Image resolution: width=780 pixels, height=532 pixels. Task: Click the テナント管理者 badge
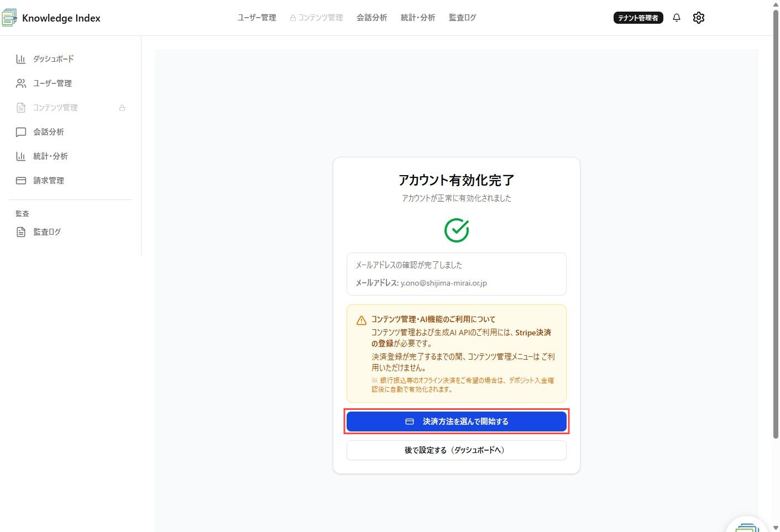pyautogui.click(x=638, y=18)
